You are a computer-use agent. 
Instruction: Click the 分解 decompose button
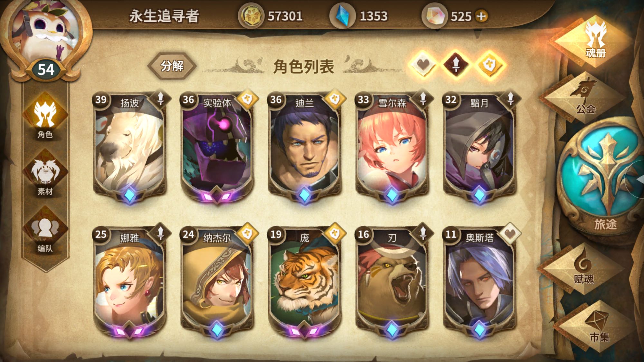172,66
